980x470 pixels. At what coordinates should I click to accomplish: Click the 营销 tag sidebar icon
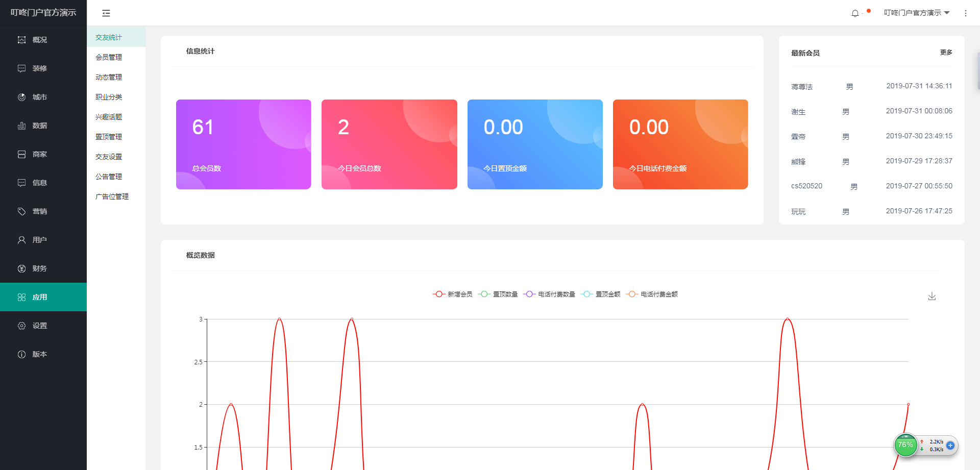[21, 211]
